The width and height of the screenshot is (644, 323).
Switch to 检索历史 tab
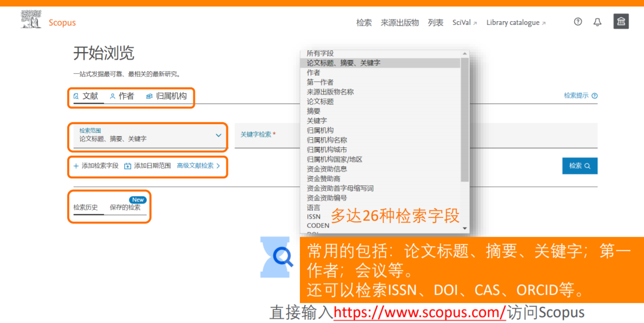point(86,208)
